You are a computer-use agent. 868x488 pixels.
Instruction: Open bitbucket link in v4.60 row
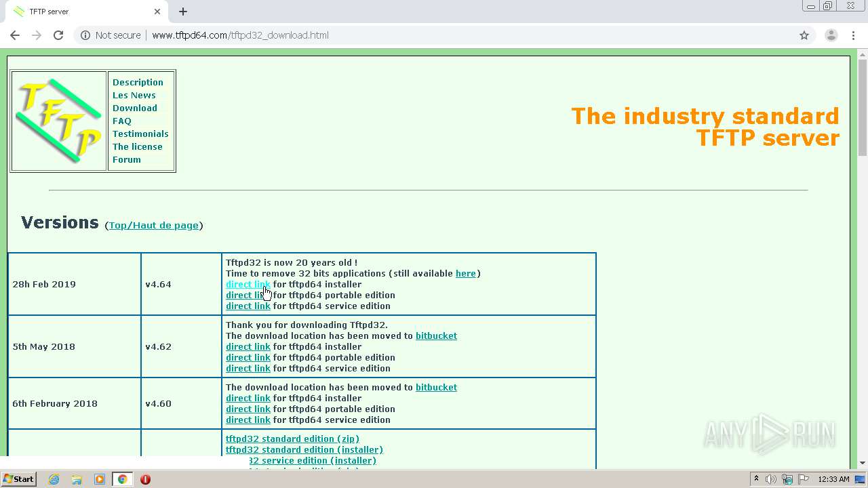[436, 388]
